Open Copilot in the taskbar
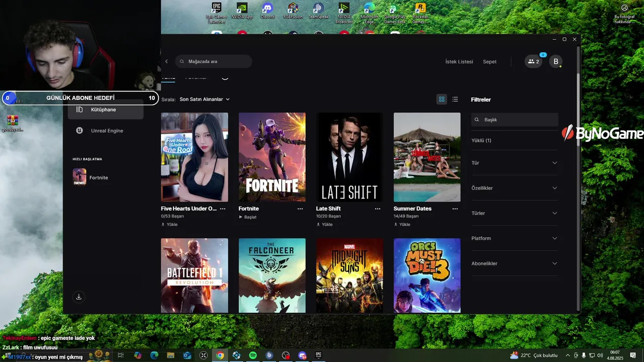 pyautogui.click(x=137, y=355)
